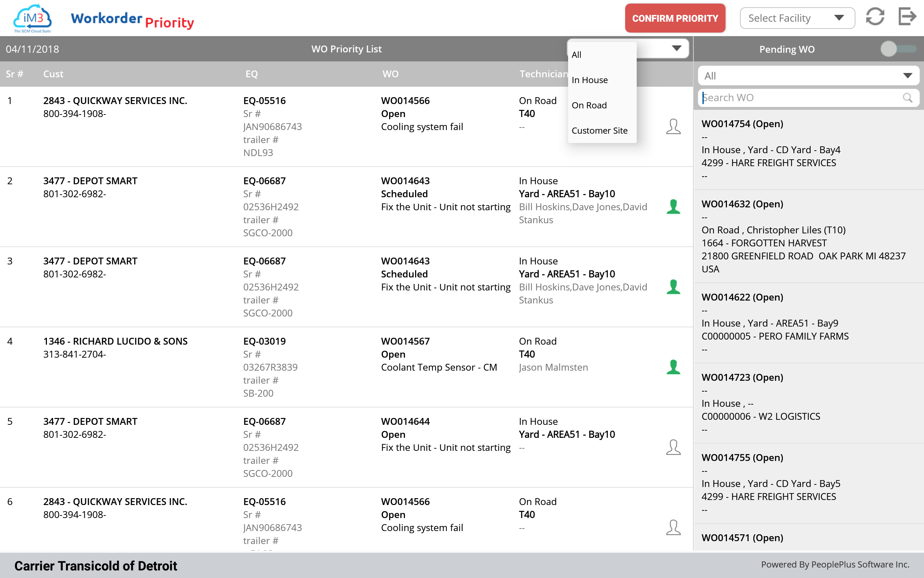Click the CONFIRM PRIORITY button
Image resolution: width=924 pixels, height=578 pixels.
(x=675, y=18)
